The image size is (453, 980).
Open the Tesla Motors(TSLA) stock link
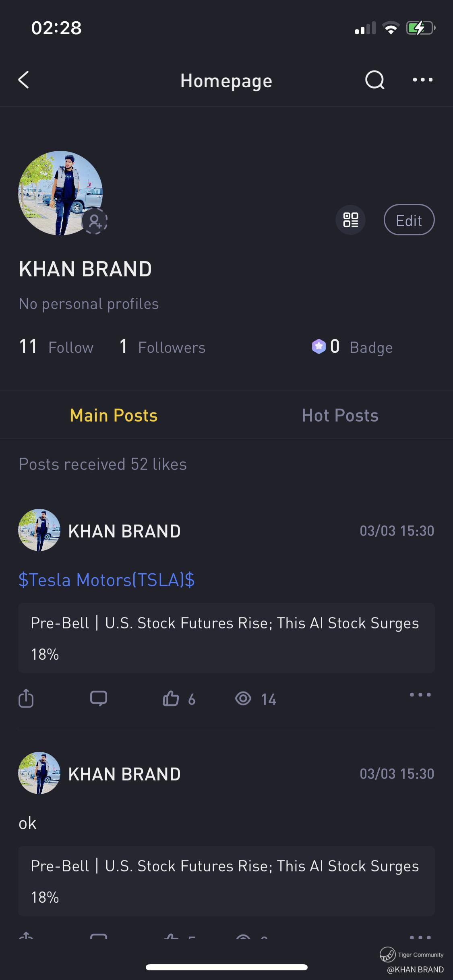click(107, 580)
